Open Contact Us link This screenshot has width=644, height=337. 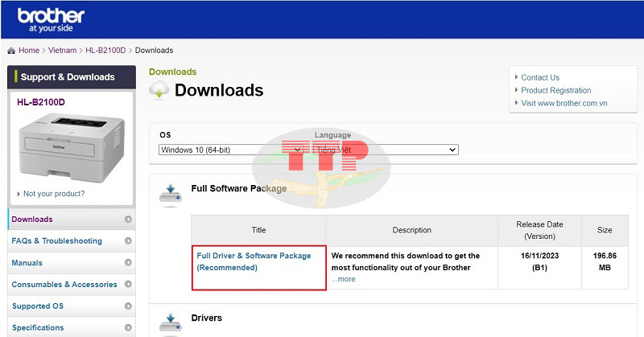pos(540,77)
